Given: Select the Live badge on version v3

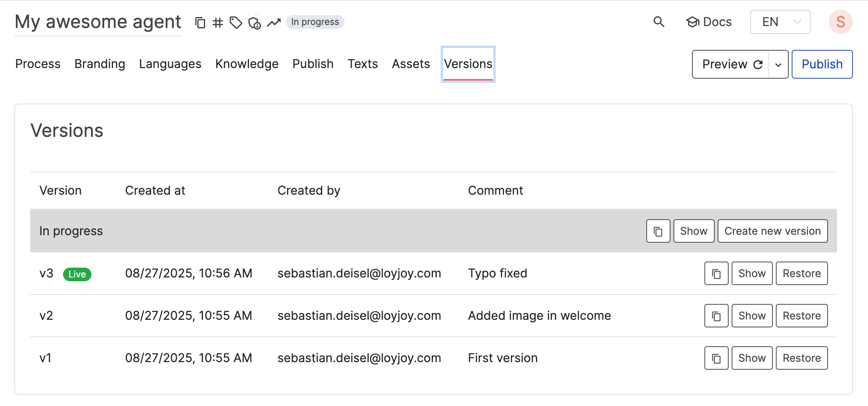Looking at the screenshot, I should [x=77, y=274].
